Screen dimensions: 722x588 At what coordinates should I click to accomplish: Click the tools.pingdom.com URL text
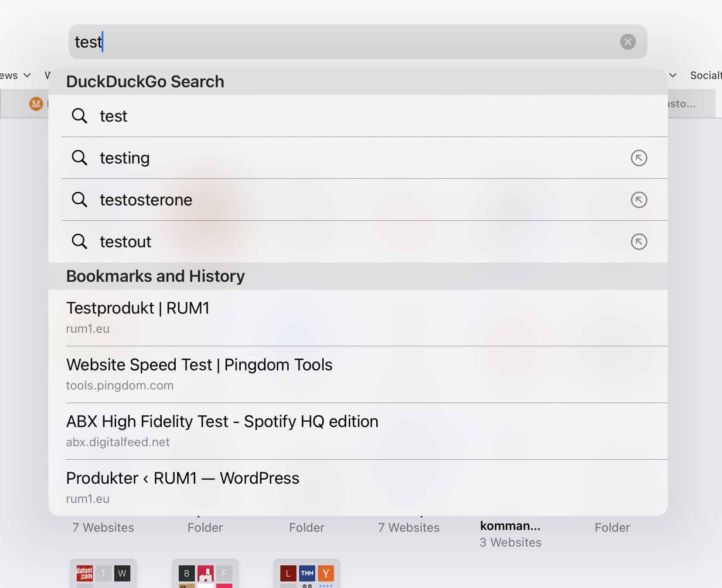pyautogui.click(x=120, y=386)
